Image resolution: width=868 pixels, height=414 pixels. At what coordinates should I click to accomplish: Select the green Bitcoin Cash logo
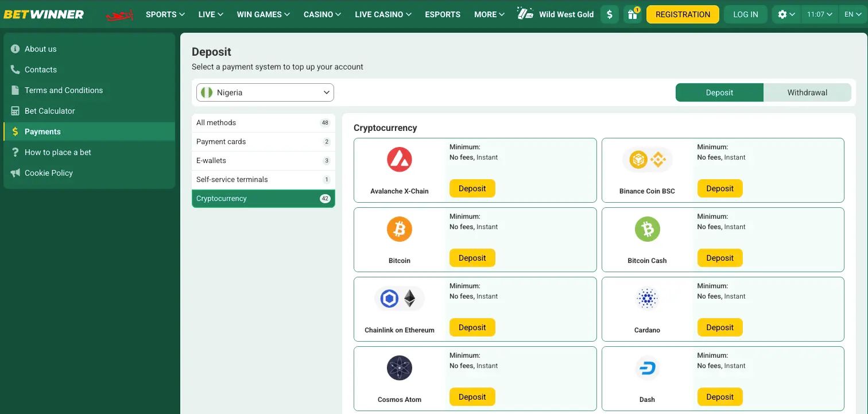pos(648,229)
